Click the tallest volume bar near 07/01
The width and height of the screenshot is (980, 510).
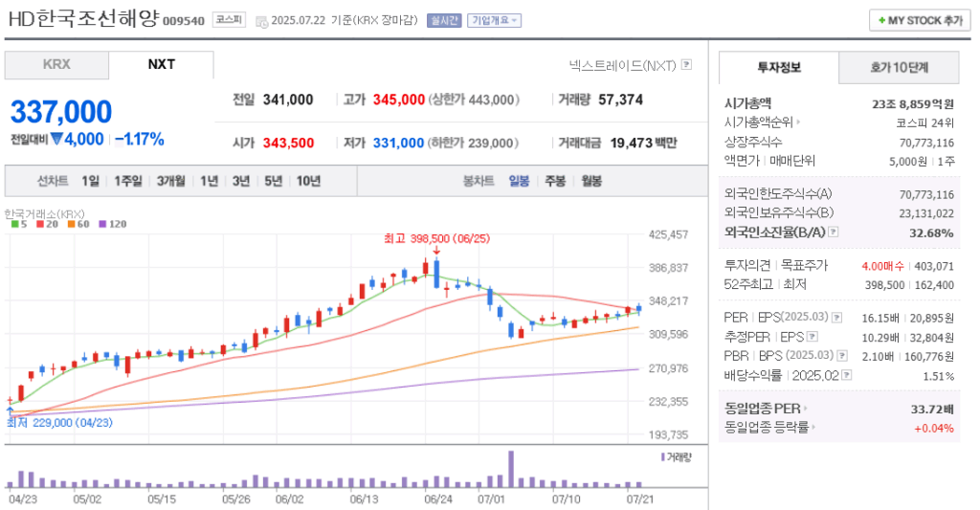coord(511,470)
